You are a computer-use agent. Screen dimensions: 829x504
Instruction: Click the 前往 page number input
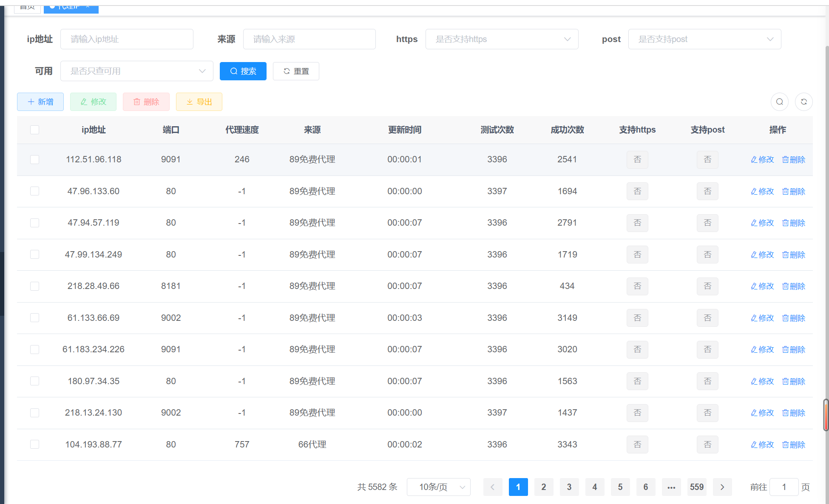point(784,487)
